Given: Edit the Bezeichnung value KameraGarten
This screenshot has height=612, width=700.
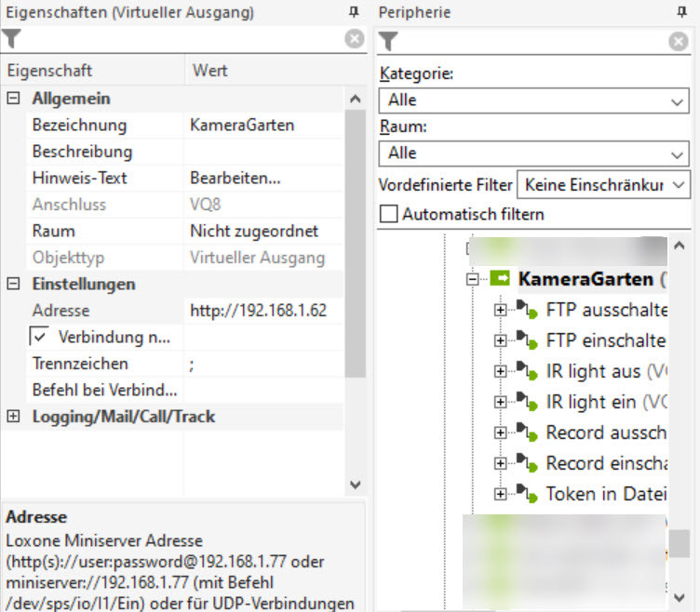Looking at the screenshot, I should click(x=263, y=125).
